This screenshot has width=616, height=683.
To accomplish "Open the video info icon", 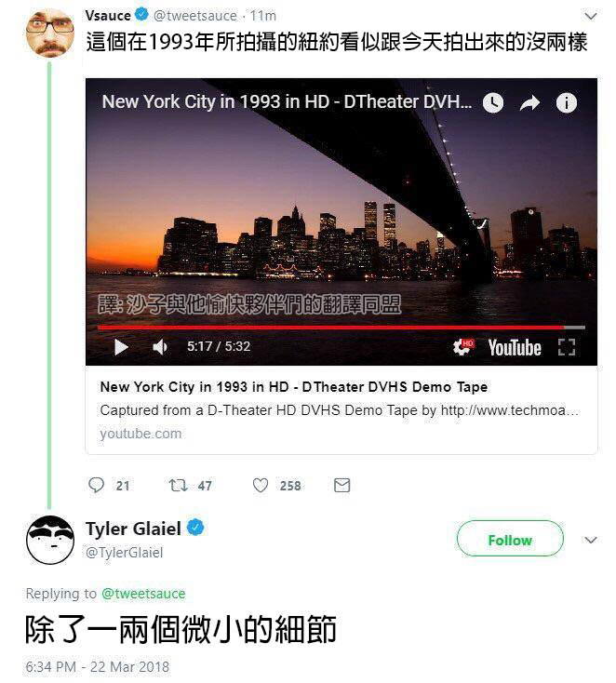I will point(567,103).
